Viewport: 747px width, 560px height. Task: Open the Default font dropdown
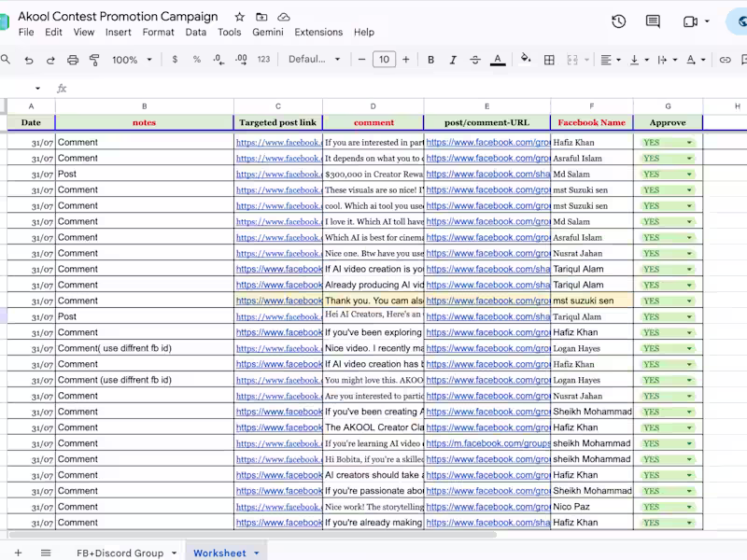click(314, 60)
